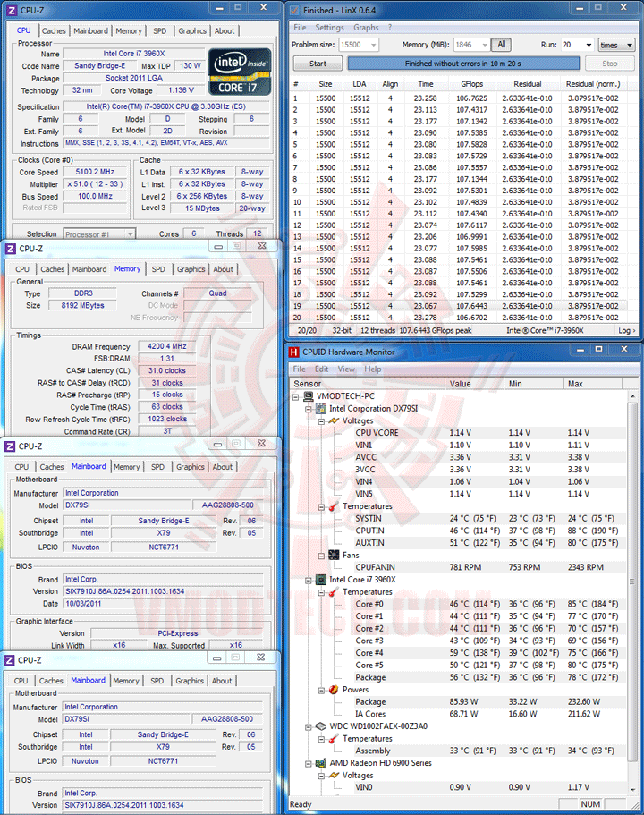
Task: Open the File menu in LinX
Action: [x=300, y=28]
